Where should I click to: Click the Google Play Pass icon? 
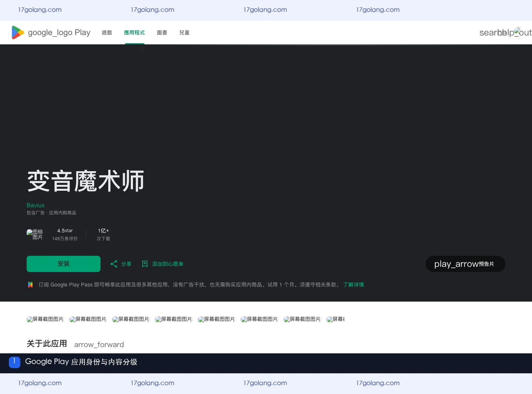tap(30, 285)
